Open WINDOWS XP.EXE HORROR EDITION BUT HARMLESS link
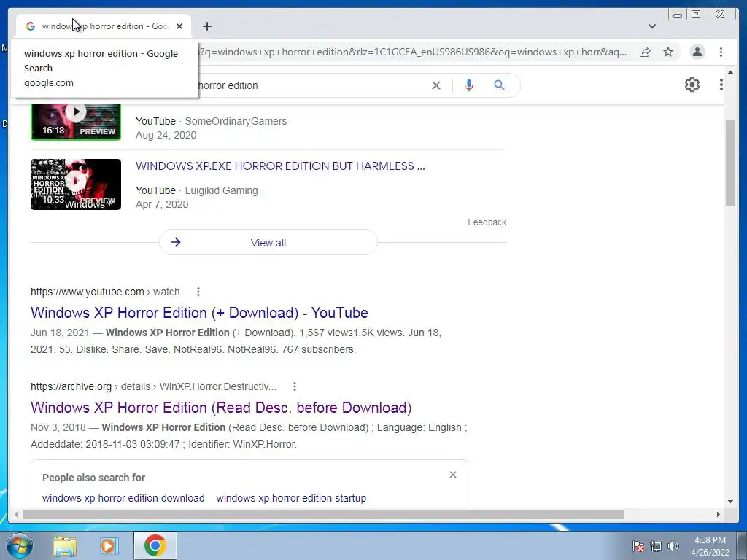The height and width of the screenshot is (560, 747). coord(280,166)
